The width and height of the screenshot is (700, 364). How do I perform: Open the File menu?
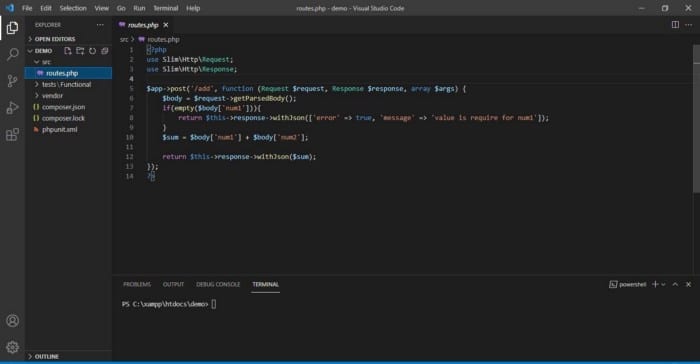pos(27,8)
